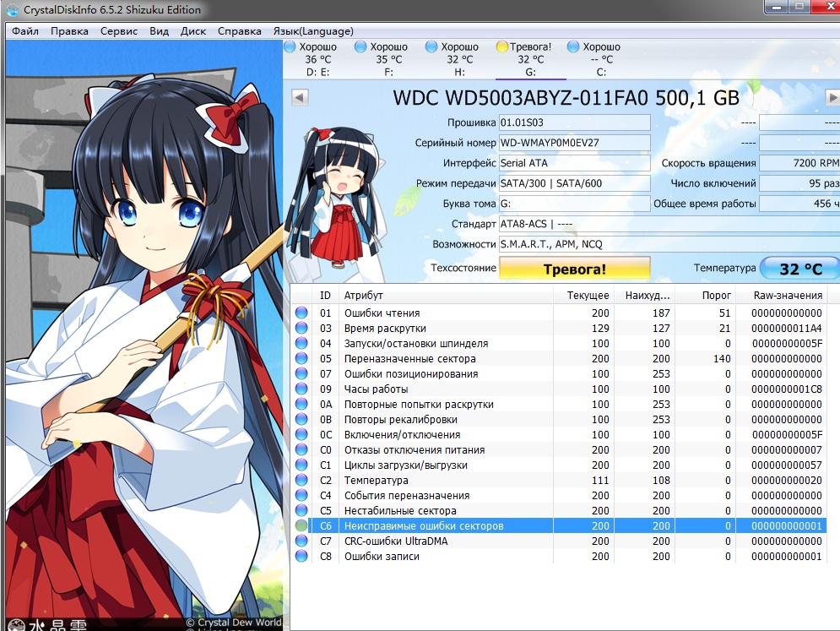Click the yellow Тревога! health status button
The height and width of the screenshot is (631, 840).
(x=575, y=268)
